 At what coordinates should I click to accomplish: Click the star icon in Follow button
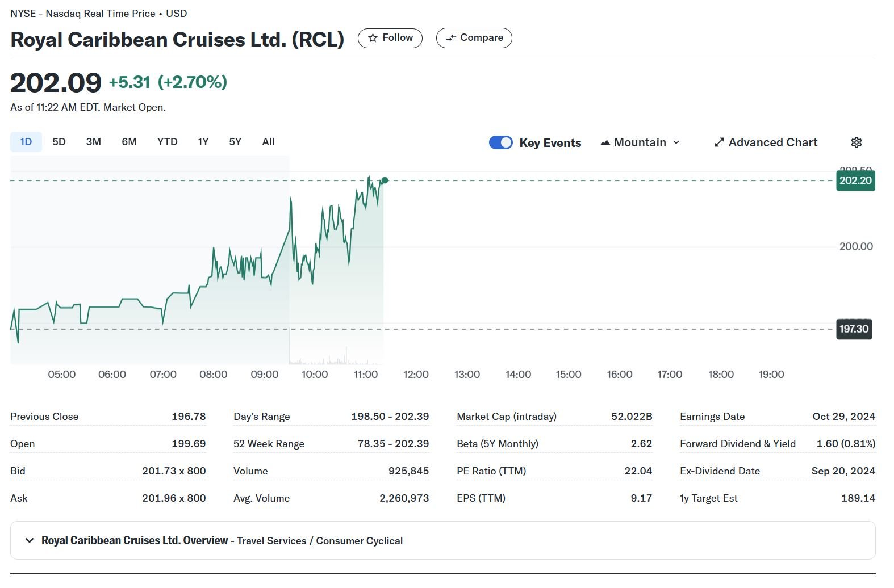click(x=373, y=38)
